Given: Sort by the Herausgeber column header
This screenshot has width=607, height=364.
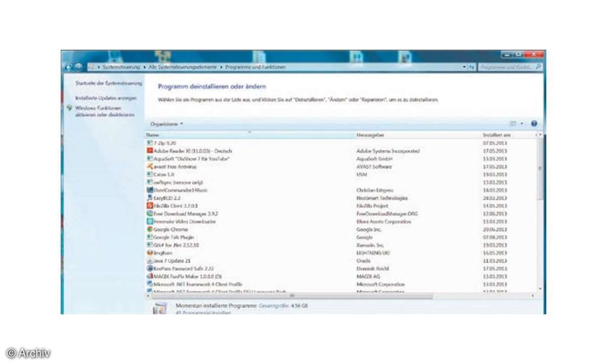Looking at the screenshot, I should (418, 135).
